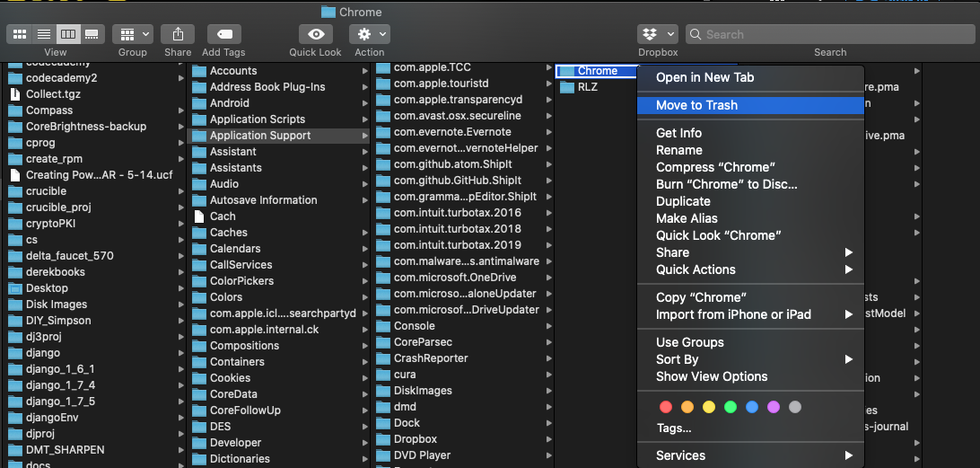Switch Finder to column view
Screen dimensions: 980x468
pos(68,34)
